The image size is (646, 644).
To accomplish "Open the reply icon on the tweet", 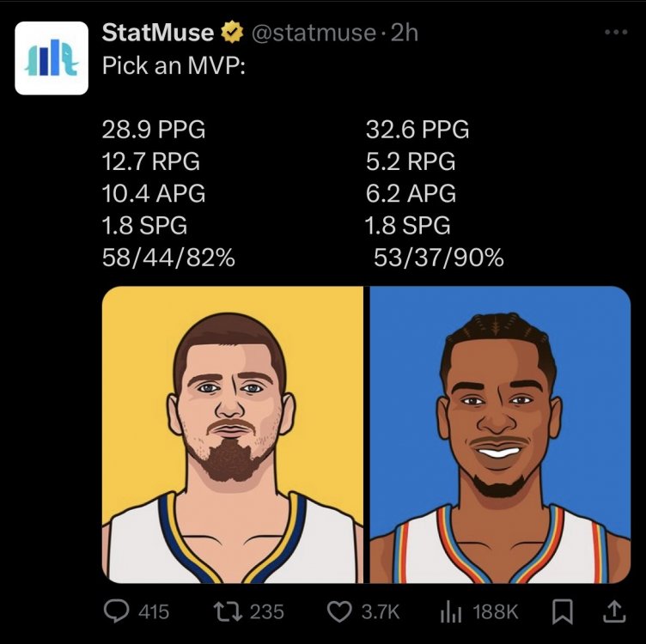I will pyautogui.click(x=116, y=611).
